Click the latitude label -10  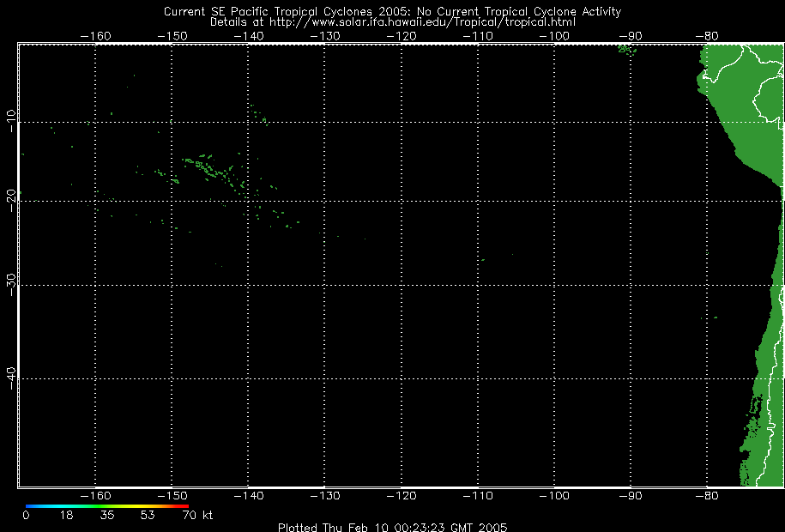click(11, 121)
